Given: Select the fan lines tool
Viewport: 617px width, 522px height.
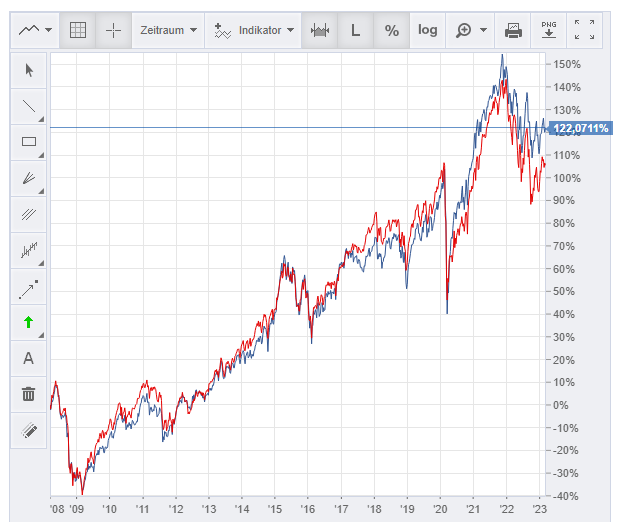Looking at the screenshot, I should [x=29, y=178].
